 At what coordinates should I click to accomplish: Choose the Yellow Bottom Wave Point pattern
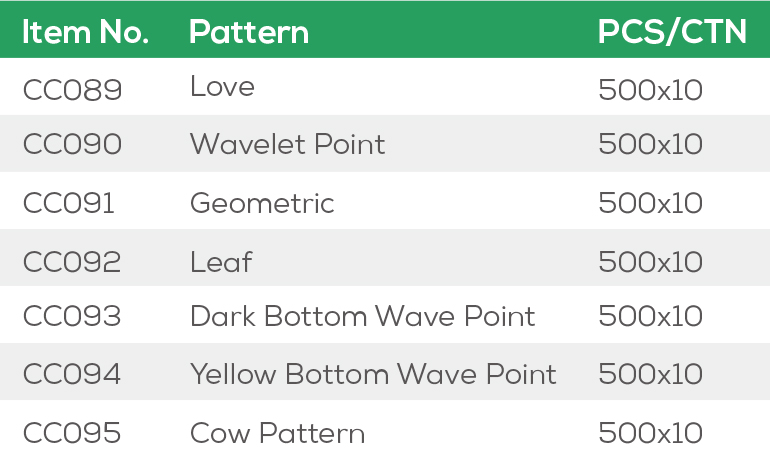click(x=373, y=375)
